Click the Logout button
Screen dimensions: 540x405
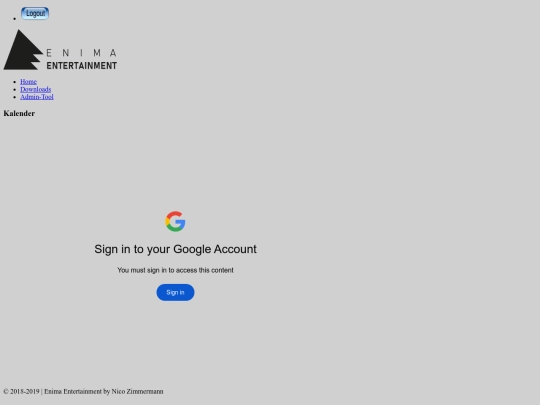35,13
